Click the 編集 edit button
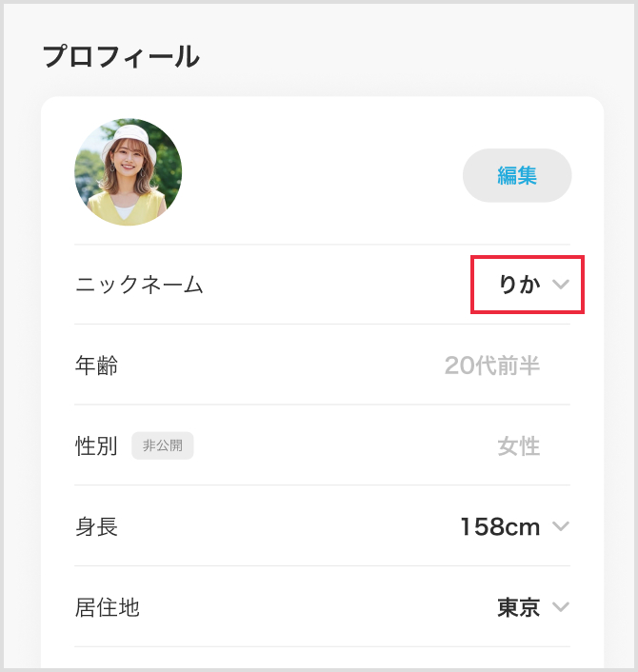 517,175
